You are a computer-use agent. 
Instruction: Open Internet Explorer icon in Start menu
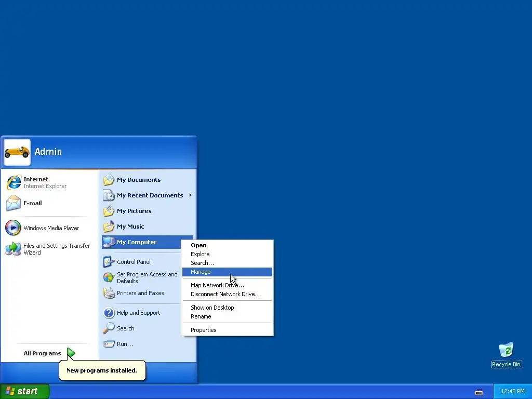14,182
